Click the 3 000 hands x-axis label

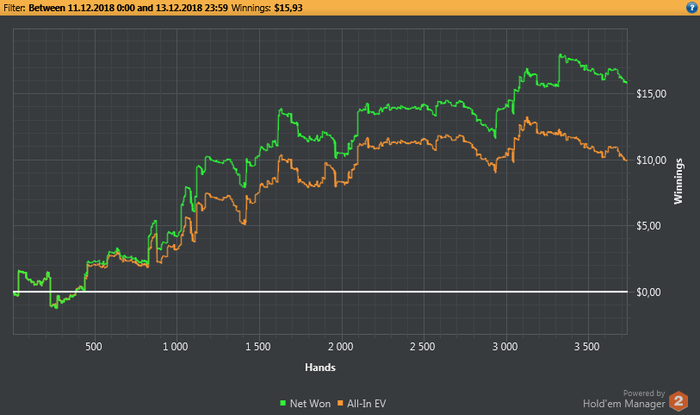(505, 347)
